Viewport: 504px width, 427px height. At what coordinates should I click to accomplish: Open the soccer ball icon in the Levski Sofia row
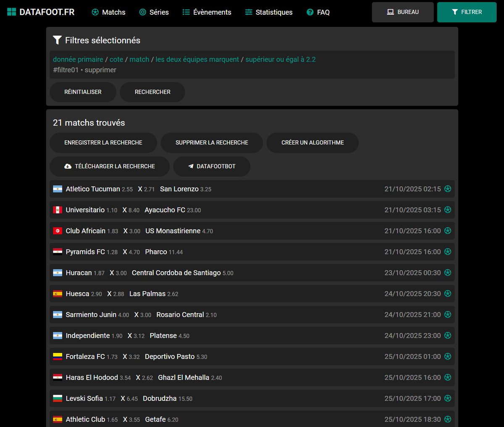(448, 398)
